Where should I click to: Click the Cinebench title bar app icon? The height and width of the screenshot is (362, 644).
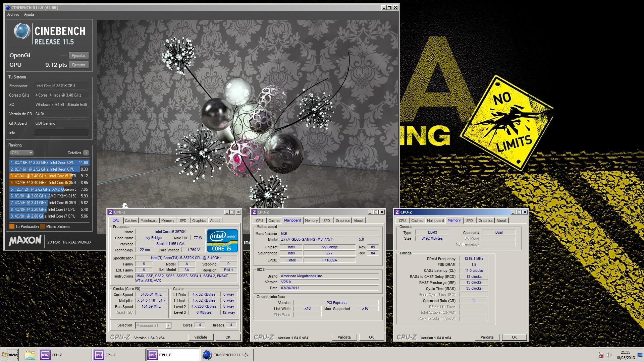(8, 7)
